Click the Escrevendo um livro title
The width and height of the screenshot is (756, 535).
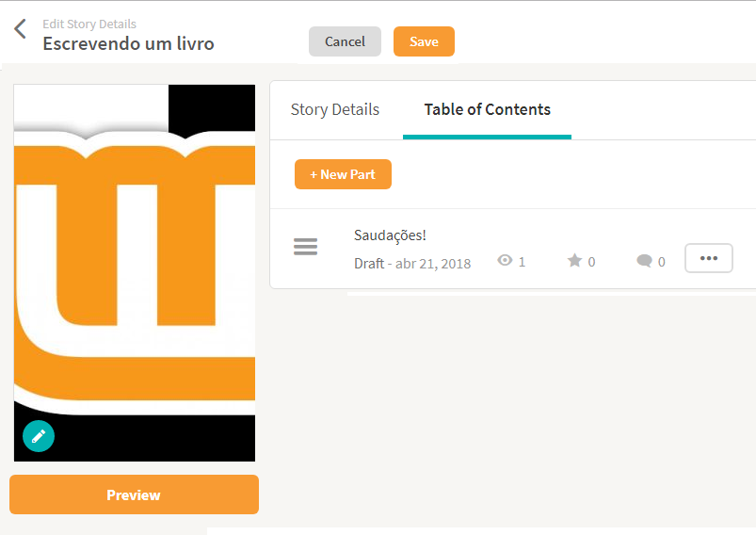click(x=128, y=43)
